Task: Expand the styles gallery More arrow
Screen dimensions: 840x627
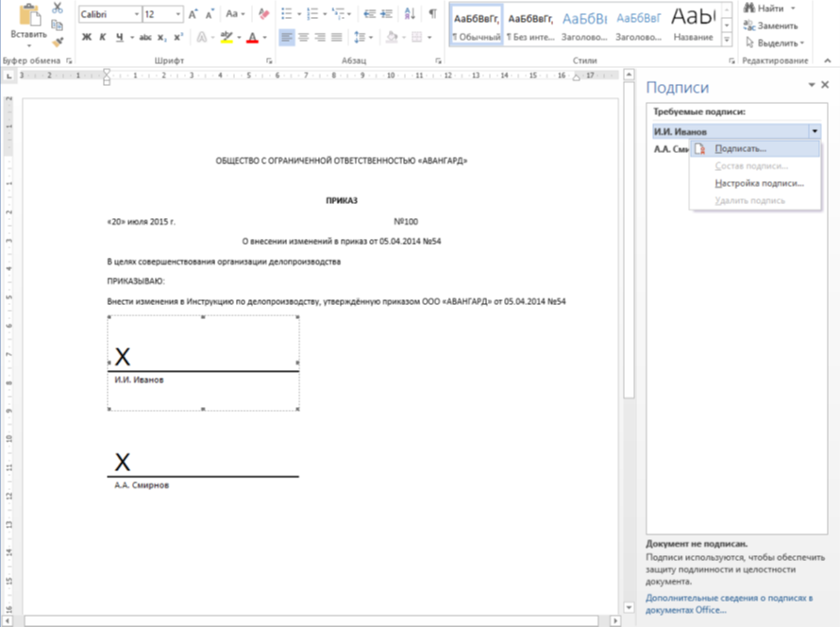Action: point(727,40)
